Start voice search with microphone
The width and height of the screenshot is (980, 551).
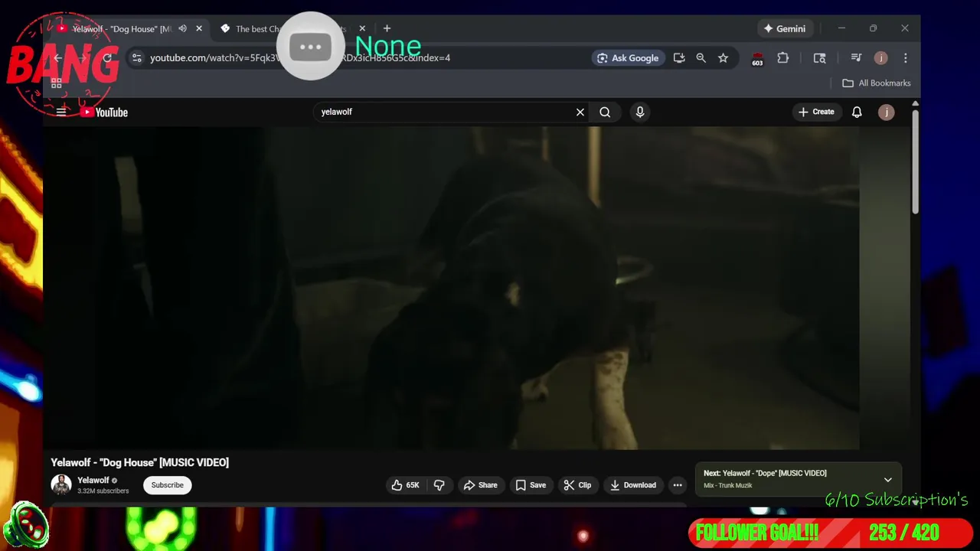click(640, 112)
